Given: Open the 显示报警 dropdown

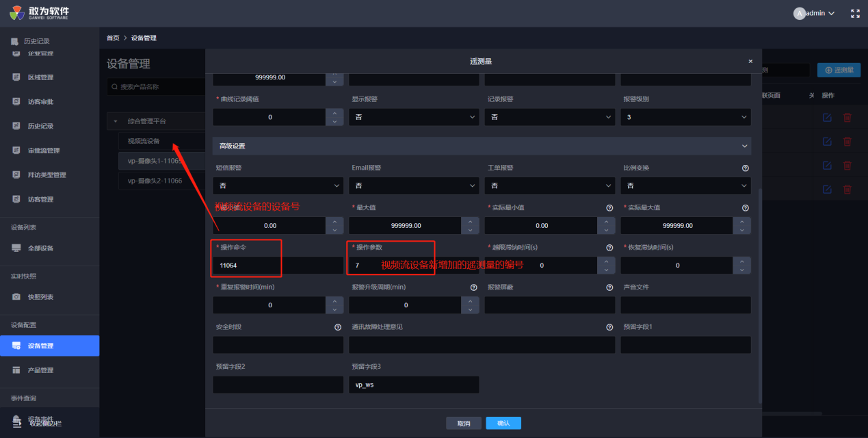Looking at the screenshot, I should pos(414,117).
